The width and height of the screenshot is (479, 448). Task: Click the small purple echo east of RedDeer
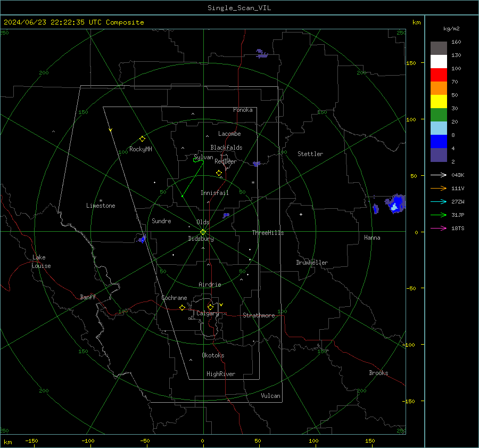pyautogui.click(x=257, y=164)
